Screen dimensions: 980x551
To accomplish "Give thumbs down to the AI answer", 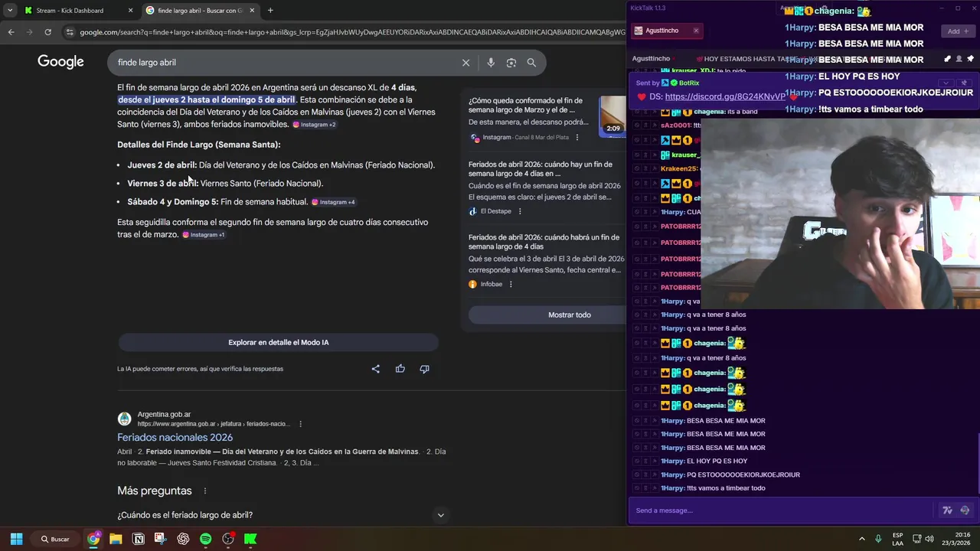I will (x=424, y=369).
